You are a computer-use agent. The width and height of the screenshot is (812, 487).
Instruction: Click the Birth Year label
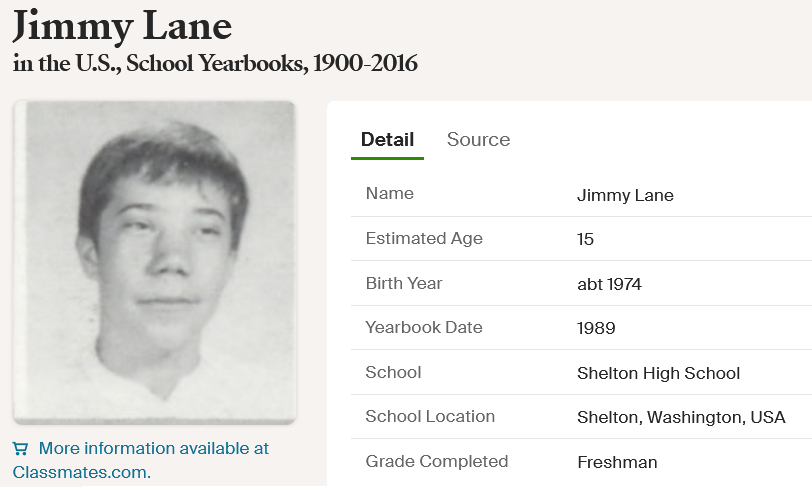[404, 284]
